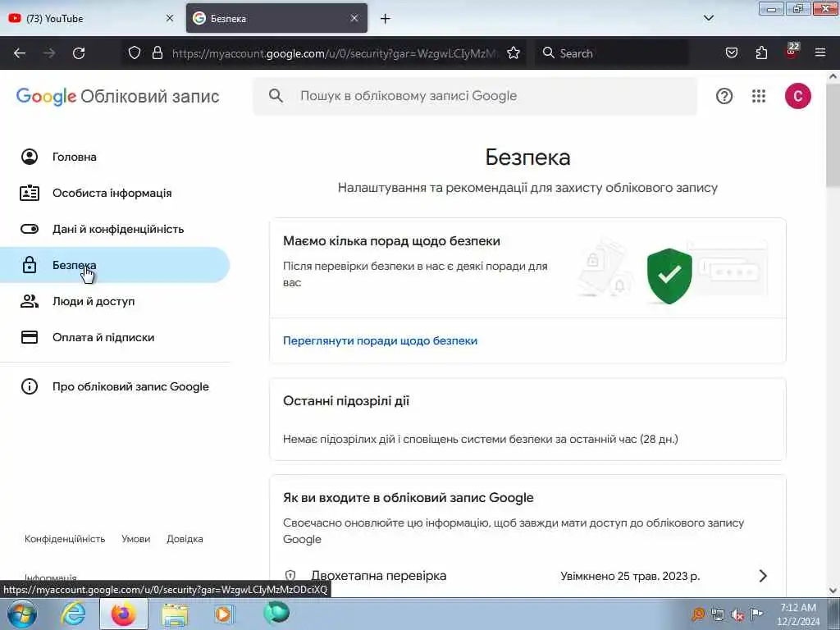Select Безпека in the sidebar
The image size is (840, 630).
click(115, 265)
